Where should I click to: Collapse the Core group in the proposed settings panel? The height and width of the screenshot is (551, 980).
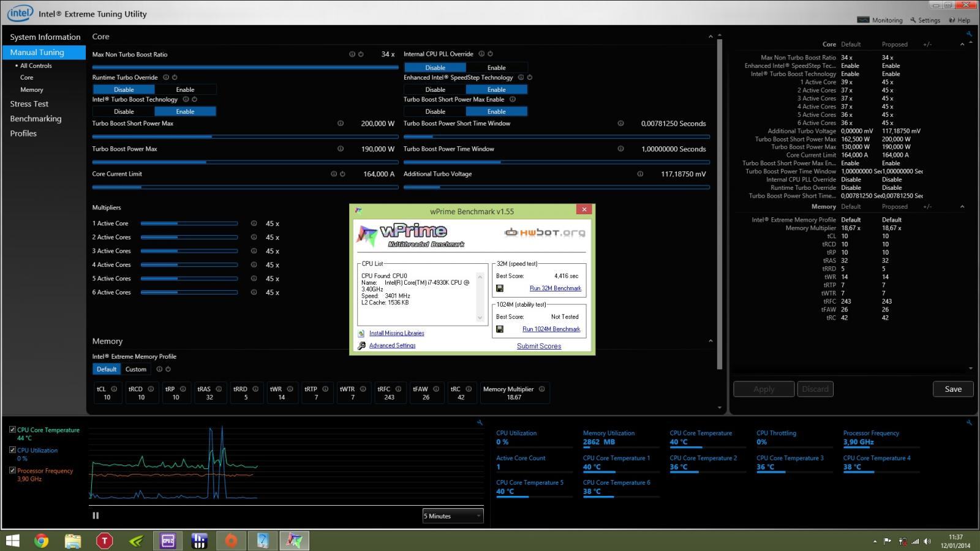[962, 44]
